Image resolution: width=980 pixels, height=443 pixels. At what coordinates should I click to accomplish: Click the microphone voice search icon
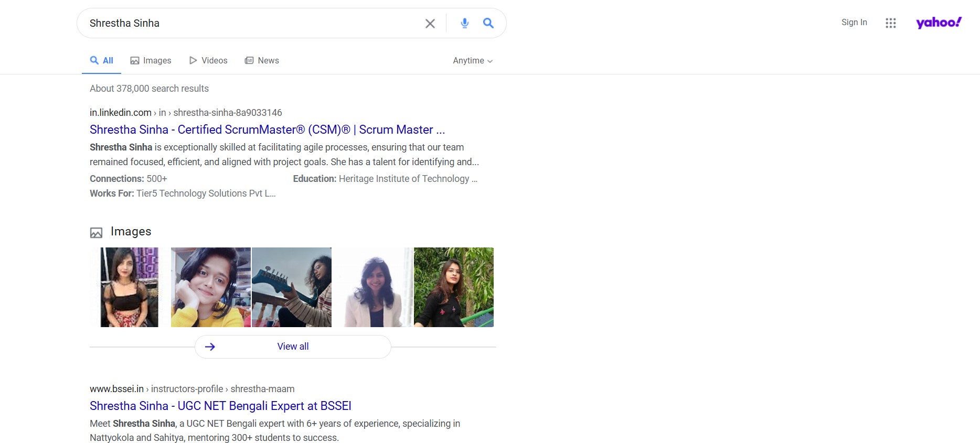(464, 23)
